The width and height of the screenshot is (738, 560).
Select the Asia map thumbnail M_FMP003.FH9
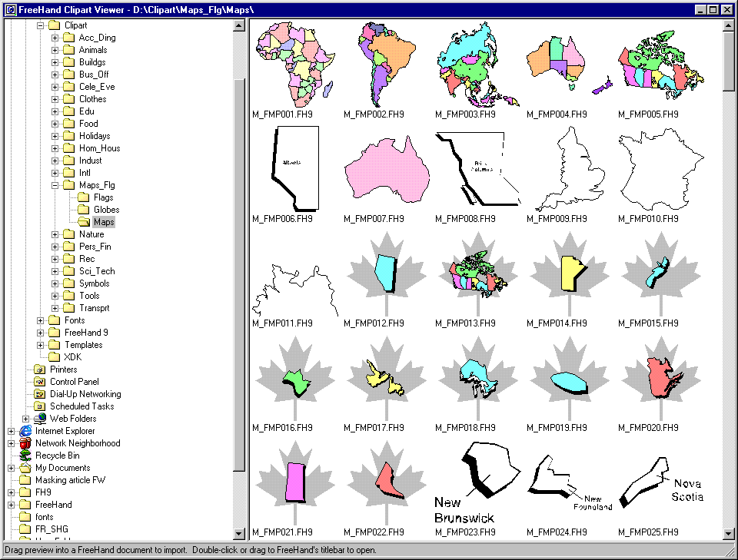tap(477, 65)
